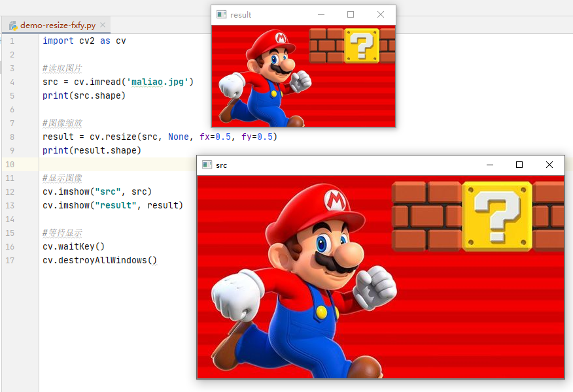Viewport: 573px width, 392px height.
Task: Click the resized Mario image in result window
Action: click(x=304, y=76)
